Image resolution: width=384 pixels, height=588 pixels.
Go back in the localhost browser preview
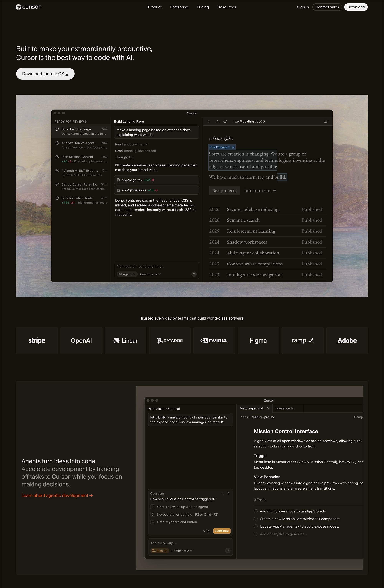tap(209, 121)
